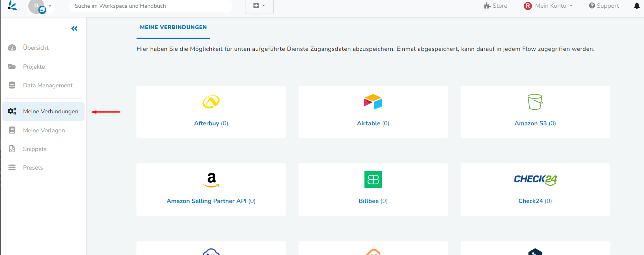Image resolution: width=644 pixels, height=255 pixels.
Task: Focus the Workspace und Handbuch search field
Action: coord(150,6)
